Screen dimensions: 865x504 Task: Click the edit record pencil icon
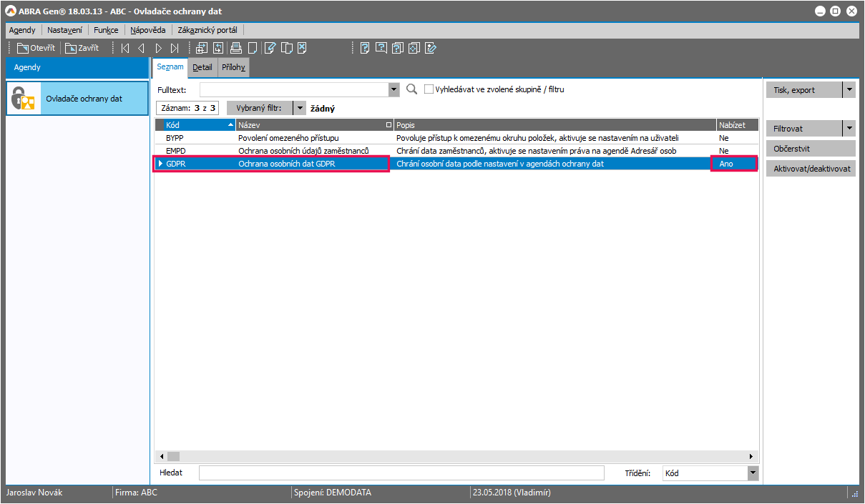[x=270, y=49]
